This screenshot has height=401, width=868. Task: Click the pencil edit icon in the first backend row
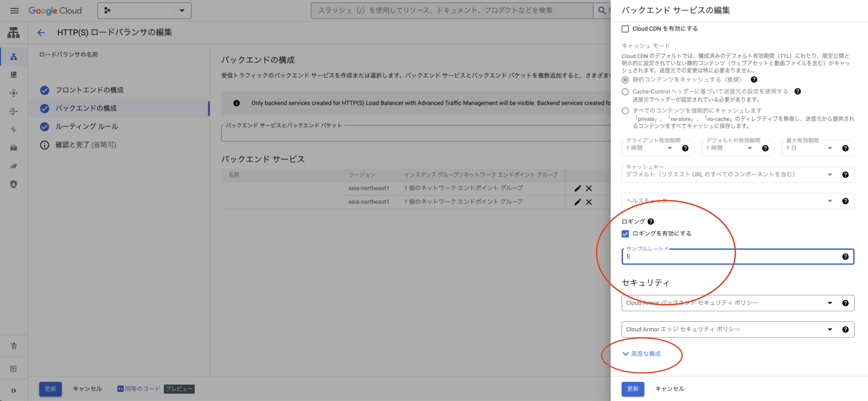[577, 188]
